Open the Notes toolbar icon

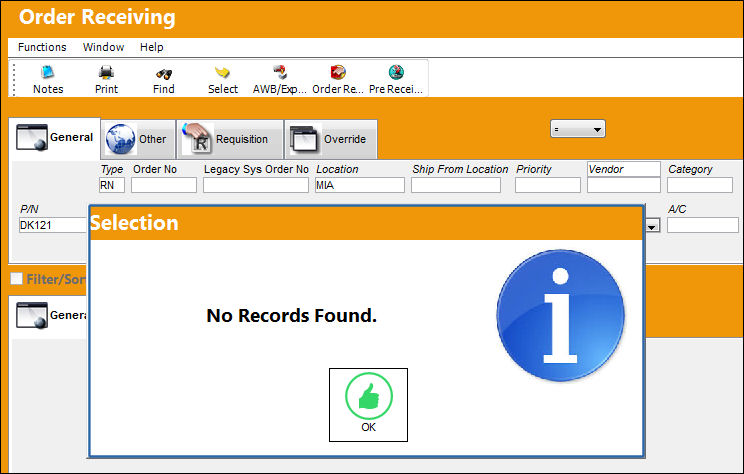point(48,79)
